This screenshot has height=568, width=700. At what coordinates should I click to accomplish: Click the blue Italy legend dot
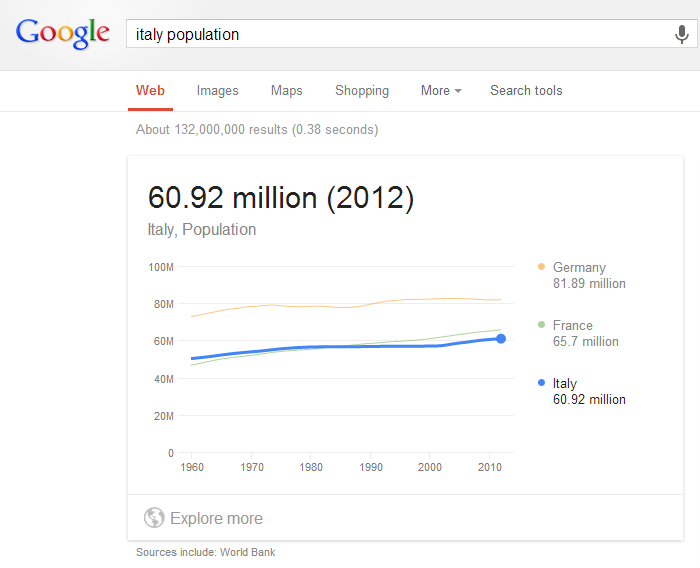coord(541,383)
